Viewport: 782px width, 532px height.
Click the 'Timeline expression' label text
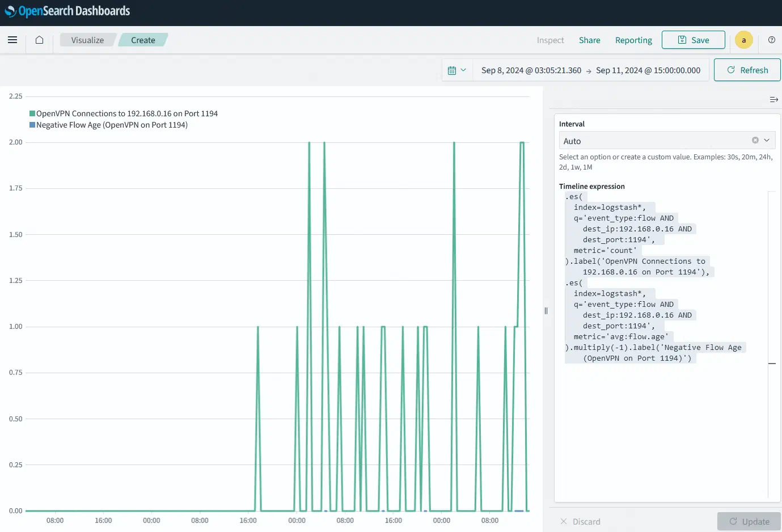592,187
